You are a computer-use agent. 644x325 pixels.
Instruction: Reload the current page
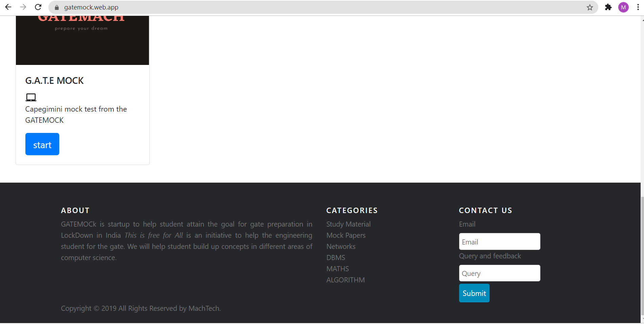coord(38,7)
